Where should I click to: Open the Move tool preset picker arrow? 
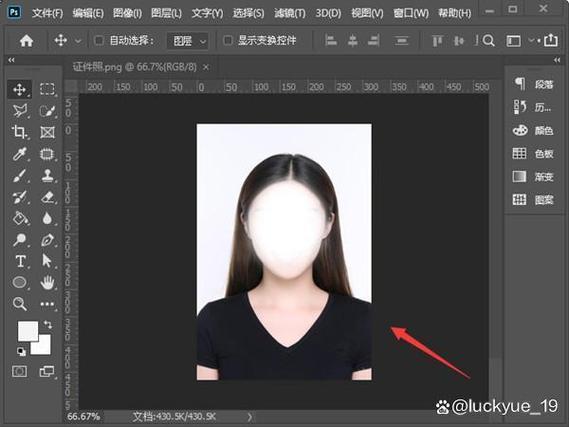[78, 41]
